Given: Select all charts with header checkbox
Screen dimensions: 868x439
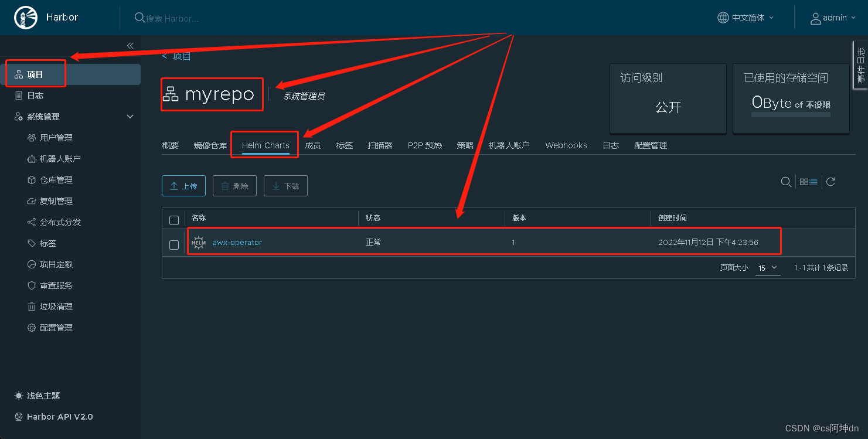Looking at the screenshot, I should 174,220.
